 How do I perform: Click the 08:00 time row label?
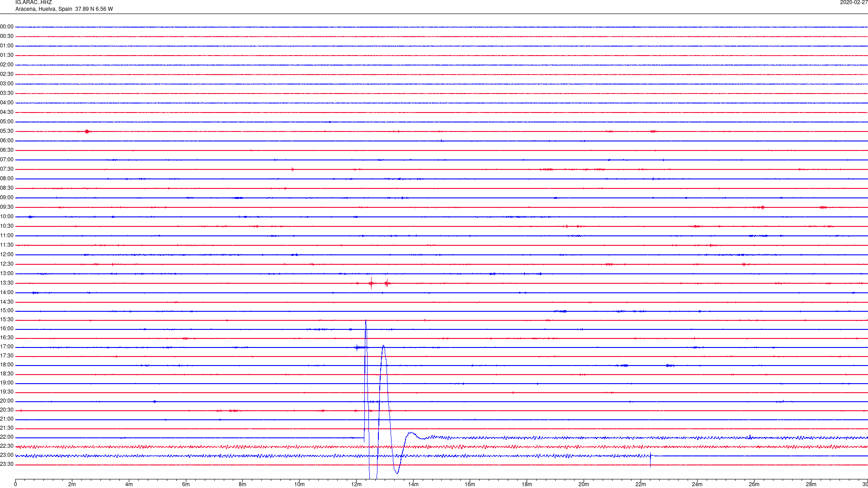[x=7, y=178]
